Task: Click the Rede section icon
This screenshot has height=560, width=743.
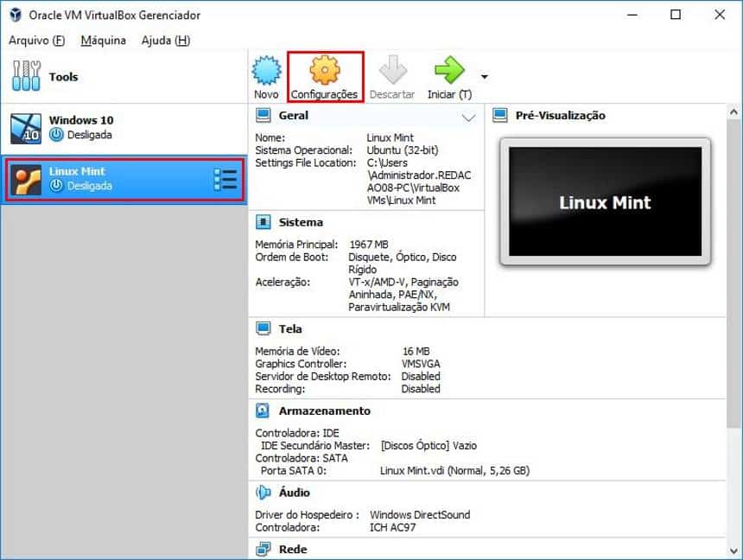Action: (x=262, y=549)
